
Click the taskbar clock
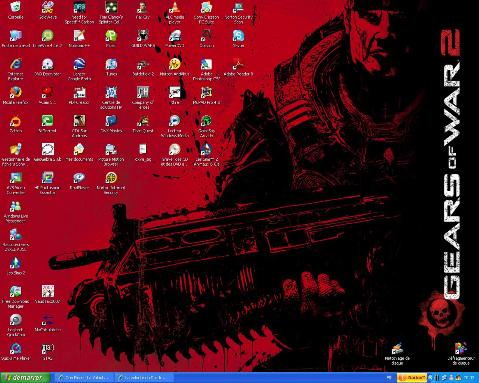click(470, 378)
